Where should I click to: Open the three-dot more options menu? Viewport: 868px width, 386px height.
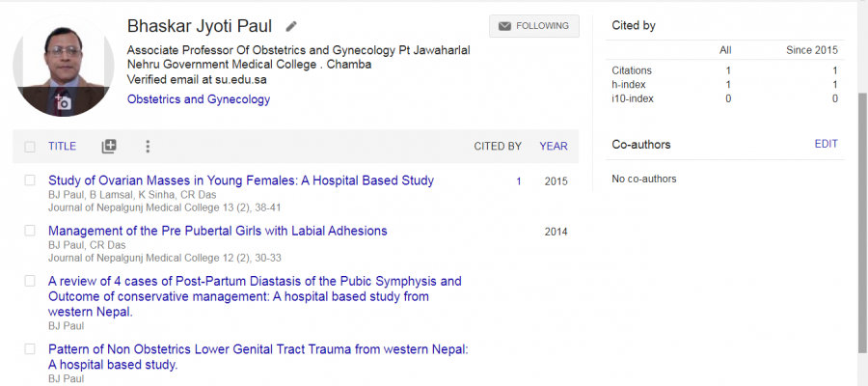pos(148,147)
